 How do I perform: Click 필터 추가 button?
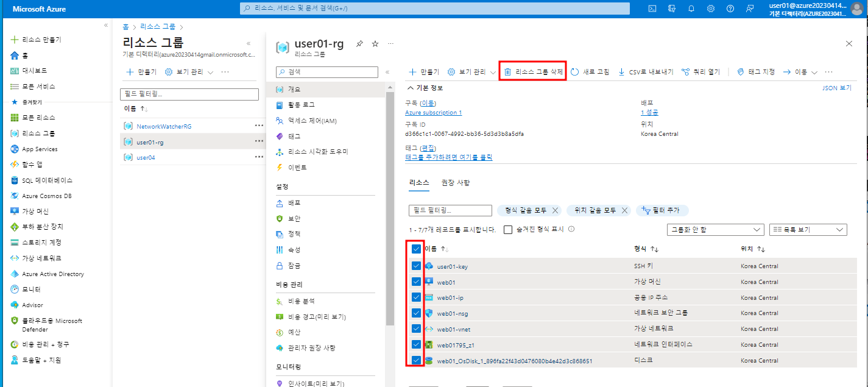click(662, 210)
